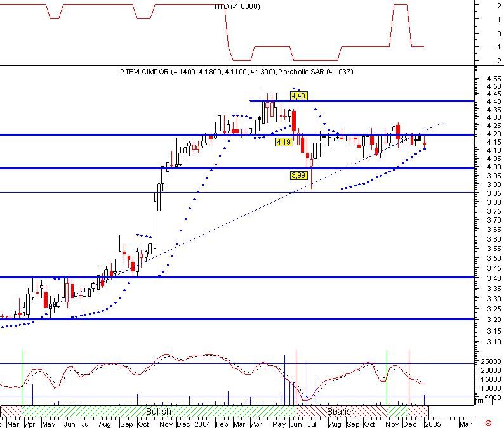Click the 2004 year label on time axis
This screenshot has height=428, width=504.
(202, 424)
